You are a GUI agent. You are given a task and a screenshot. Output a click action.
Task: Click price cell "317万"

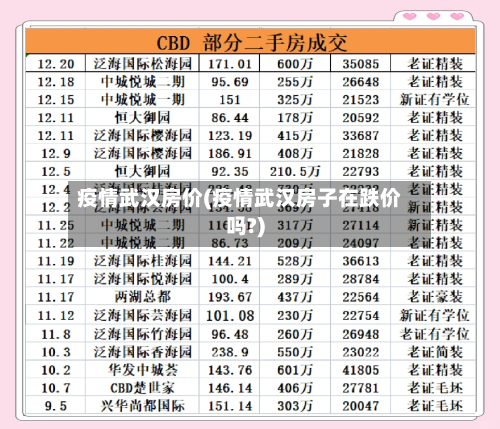pos(295,226)
